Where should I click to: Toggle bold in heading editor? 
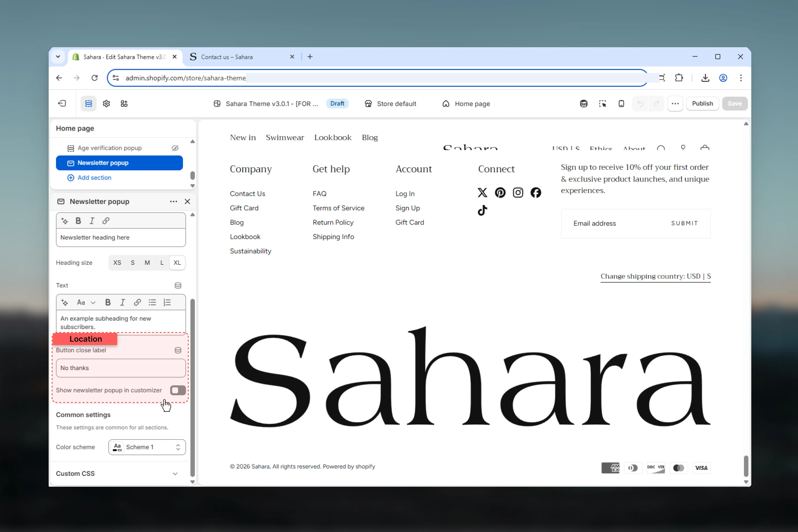pyautogui.click(x=78, y=221)
